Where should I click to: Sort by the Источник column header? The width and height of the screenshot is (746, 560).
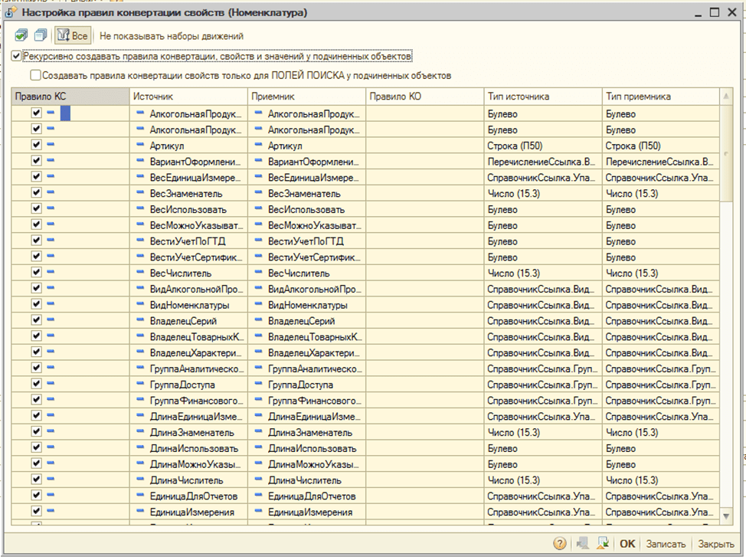pyautogui.click(x=188, y=97)
